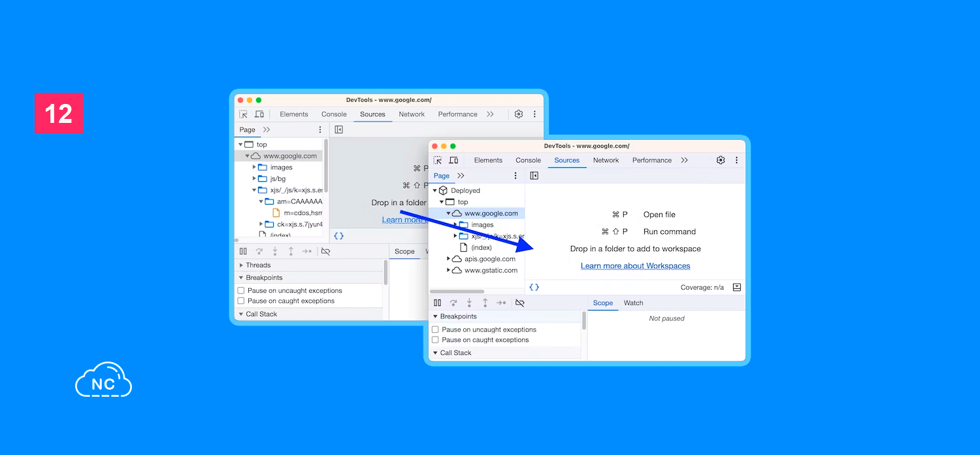Screen dimensions: 980x455
Task: Toggle the deactivate breakpoints icon in the back window
Action: coord(325,251)
